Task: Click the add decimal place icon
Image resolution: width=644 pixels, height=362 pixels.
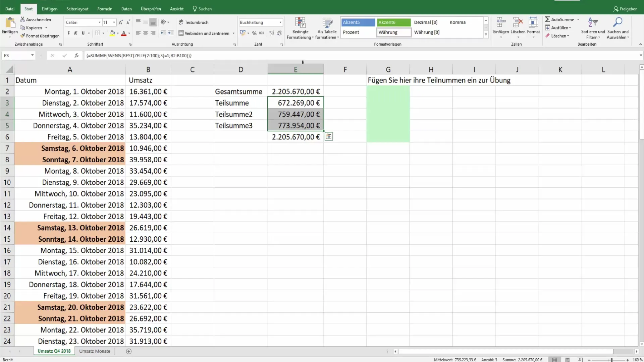Action: (272, 33)
